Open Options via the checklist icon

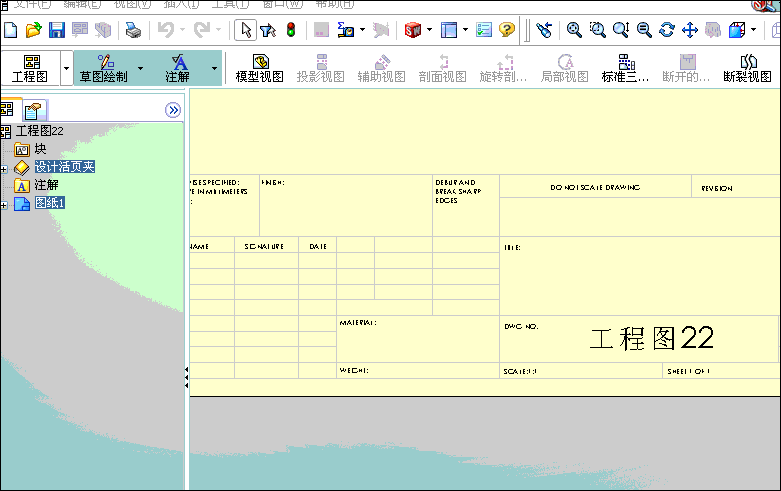click(484, 30)
